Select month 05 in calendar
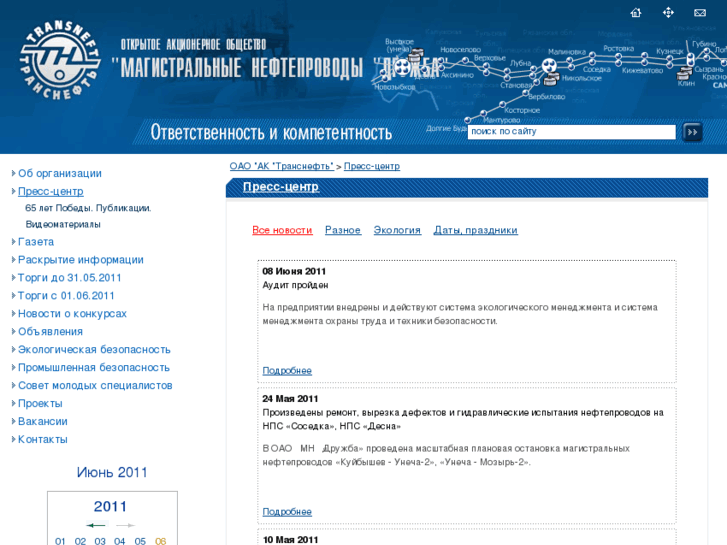 (x=140, y=541)
